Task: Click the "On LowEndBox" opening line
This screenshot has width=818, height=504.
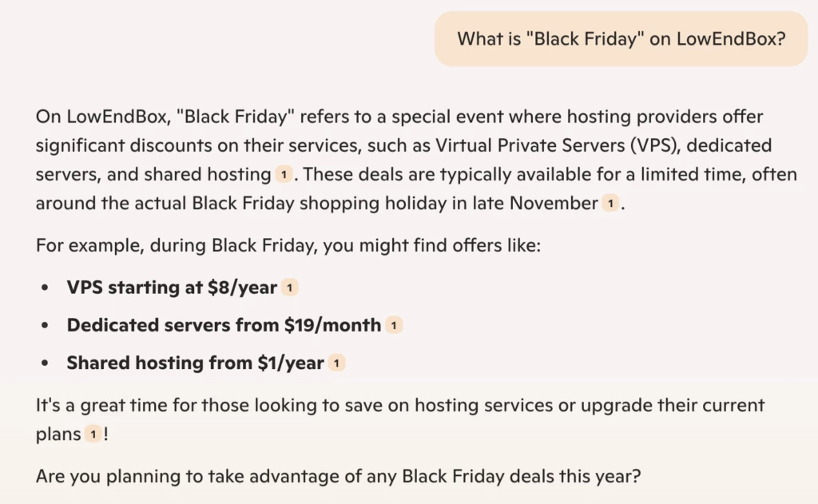Action: point(399,117)
